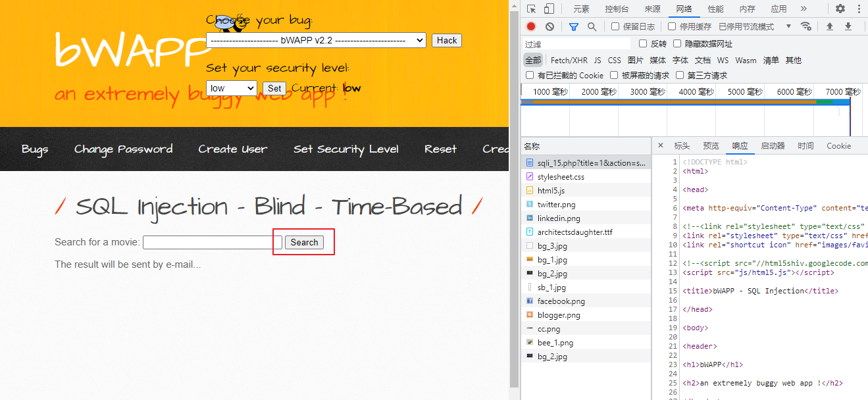
Task: Open the Create User menu link
Action: (233, 149)
